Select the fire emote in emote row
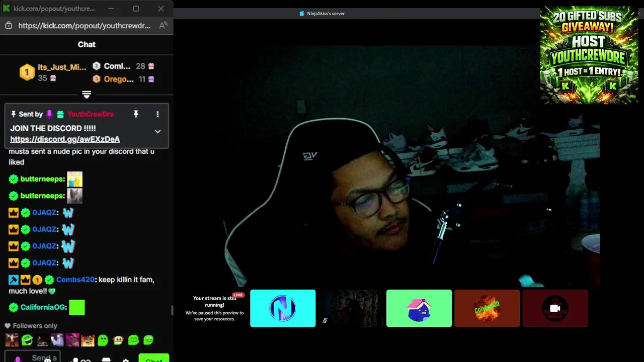 tap(88, 340)
